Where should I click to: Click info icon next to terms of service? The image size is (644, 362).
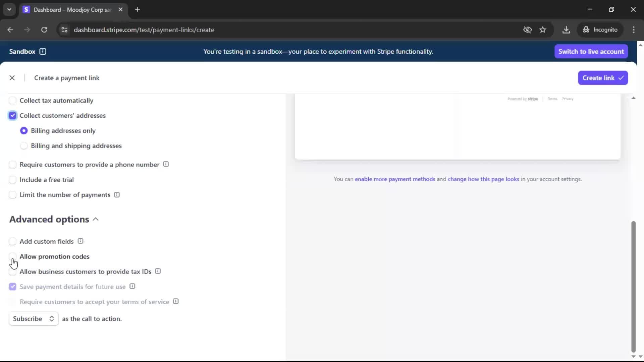176,301
